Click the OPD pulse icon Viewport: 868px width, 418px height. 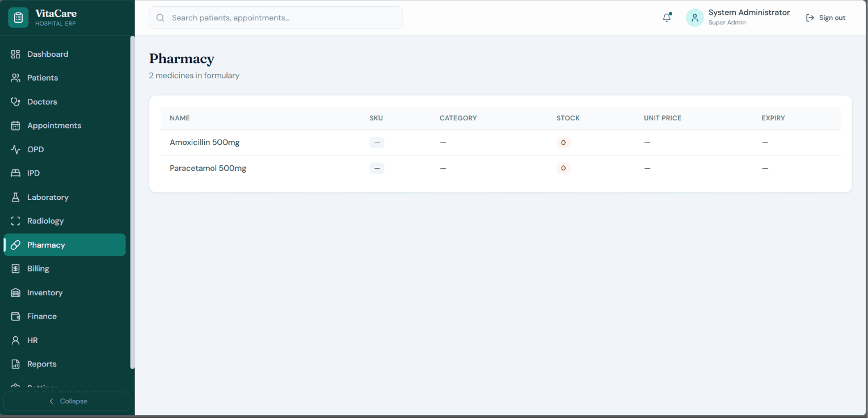16,149
